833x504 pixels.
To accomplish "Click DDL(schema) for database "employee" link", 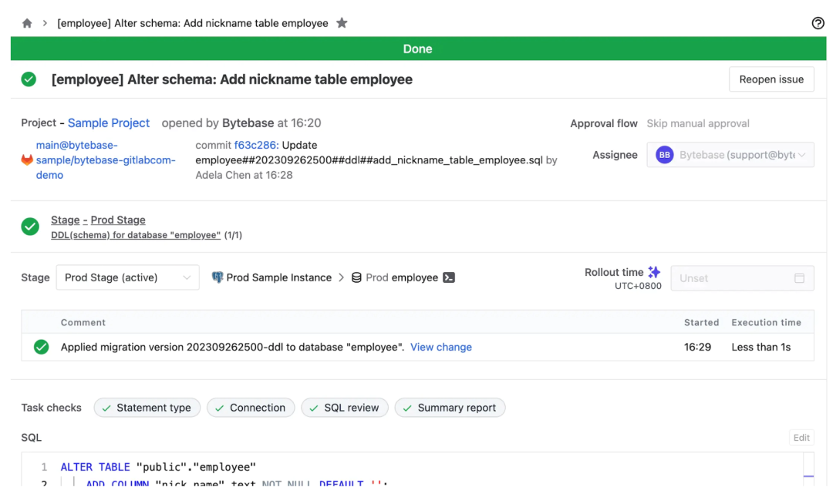I will [136, 235].
